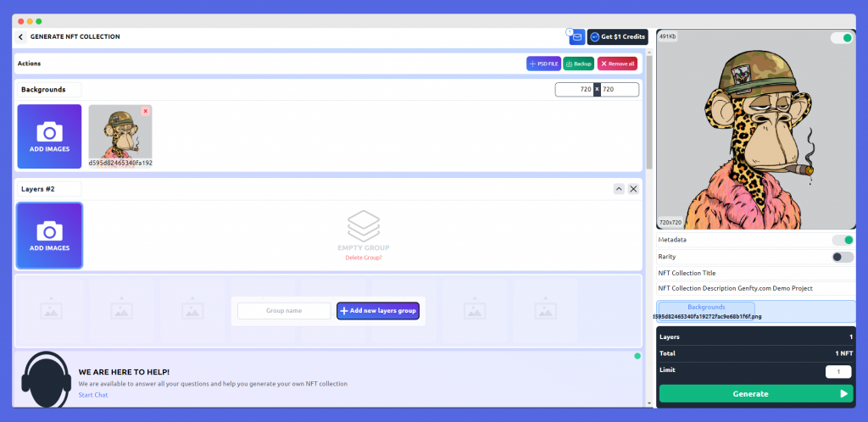Start Chat with support
Viewport: 868px width, 422px height.
click(x=93, y=395)
